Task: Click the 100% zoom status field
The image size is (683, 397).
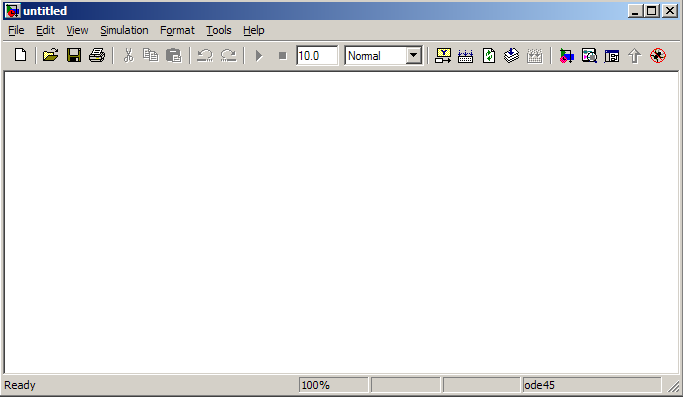Action: point(334,385)
